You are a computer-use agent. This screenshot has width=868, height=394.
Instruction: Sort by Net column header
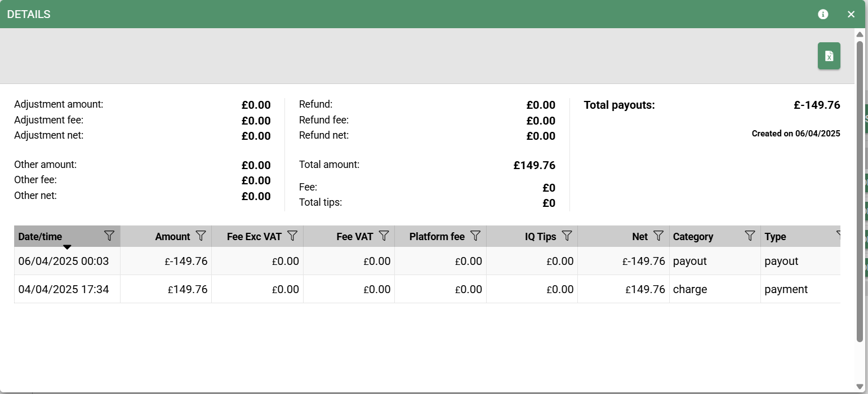click(640, 237)
